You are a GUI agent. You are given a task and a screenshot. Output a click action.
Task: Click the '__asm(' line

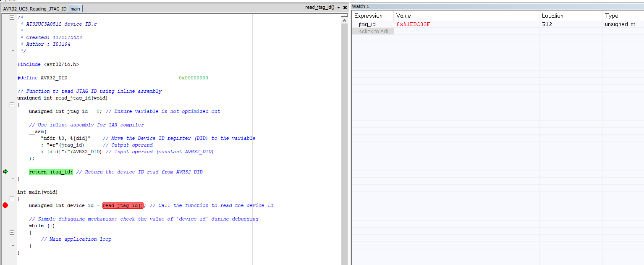point(38,131)
